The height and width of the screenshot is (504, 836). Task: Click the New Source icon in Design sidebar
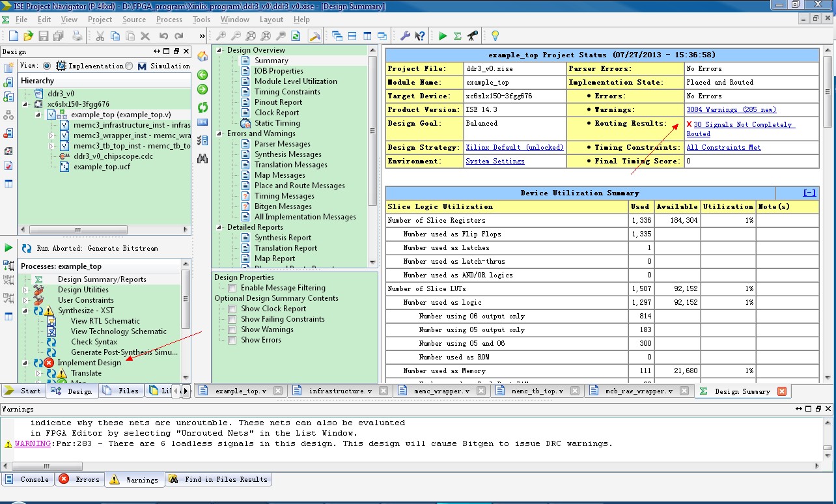(x=8, y=68)
